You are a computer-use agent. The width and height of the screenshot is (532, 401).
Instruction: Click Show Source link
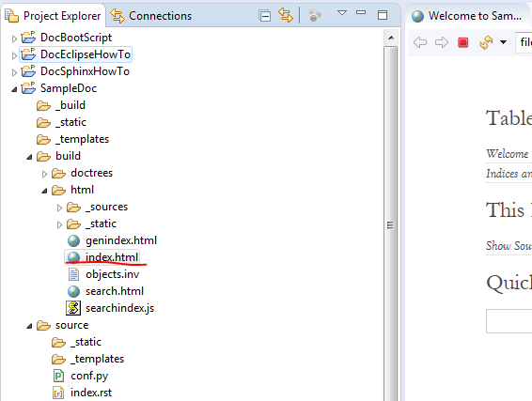pyautogui.click(x=509, y=245)
